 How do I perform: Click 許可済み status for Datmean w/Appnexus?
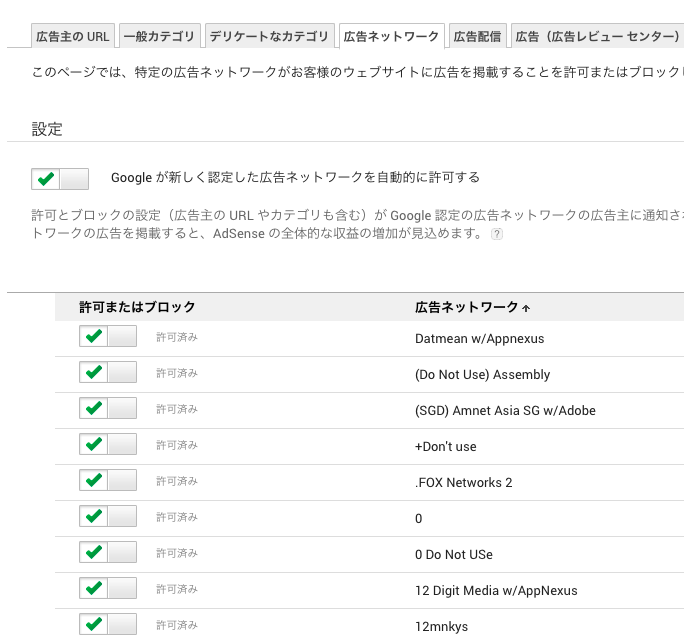point(177,337)
